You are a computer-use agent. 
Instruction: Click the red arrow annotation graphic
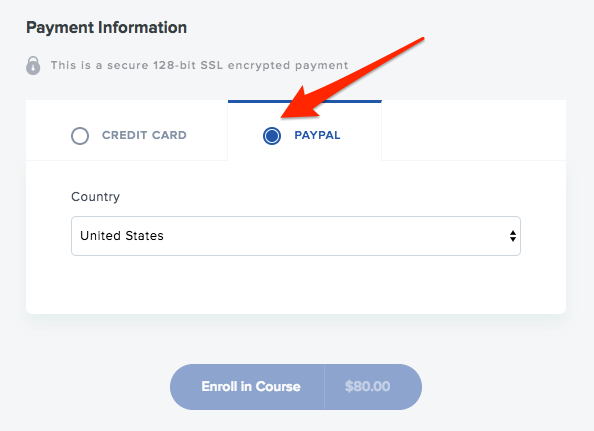click(x=352, y=78)
